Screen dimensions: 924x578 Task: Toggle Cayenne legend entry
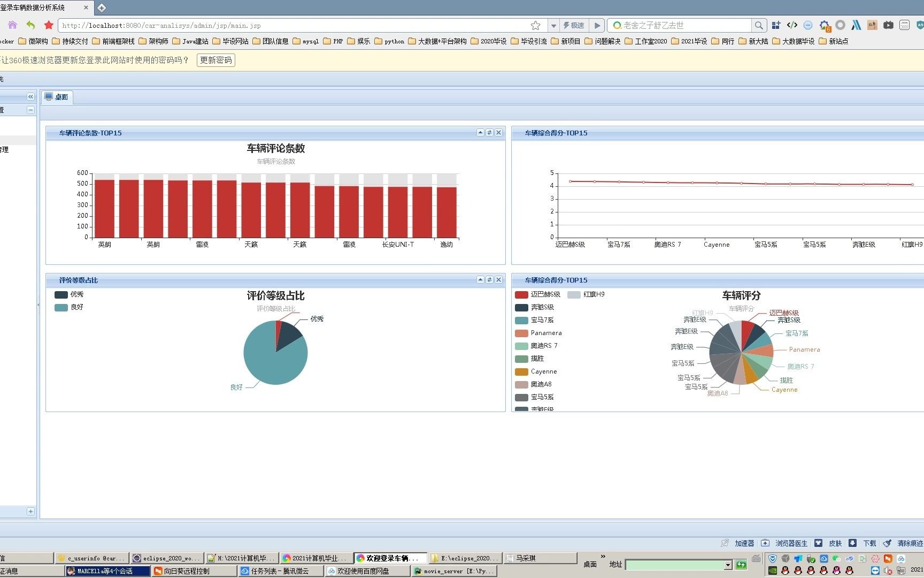[536, 371]
